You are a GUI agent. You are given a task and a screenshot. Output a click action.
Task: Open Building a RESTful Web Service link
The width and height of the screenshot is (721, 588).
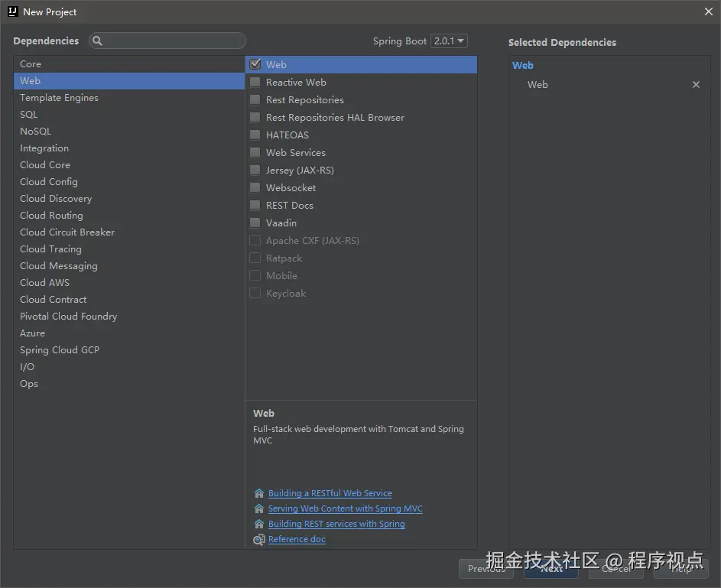330,493
